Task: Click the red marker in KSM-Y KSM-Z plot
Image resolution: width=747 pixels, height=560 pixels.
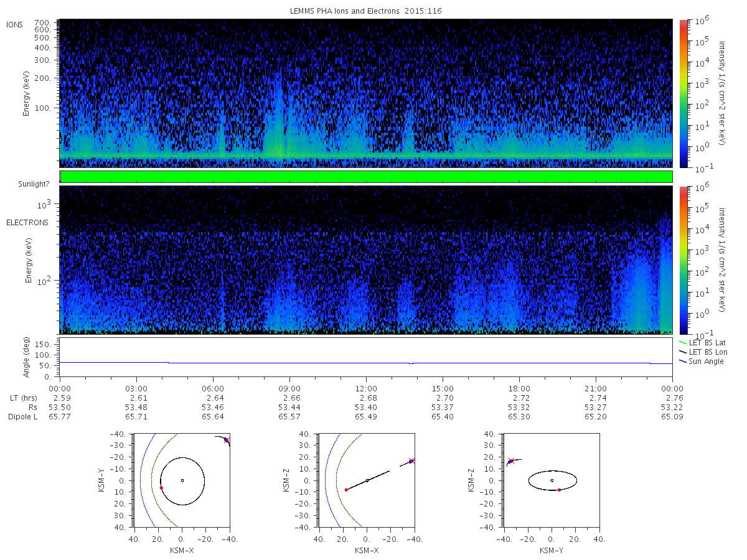Action: coord(559,490)
